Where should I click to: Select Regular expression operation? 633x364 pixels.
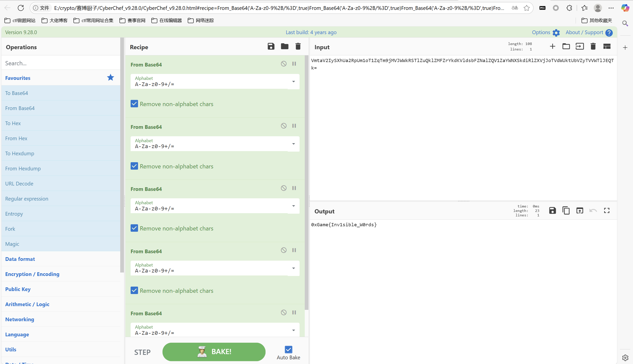[61, 199]
